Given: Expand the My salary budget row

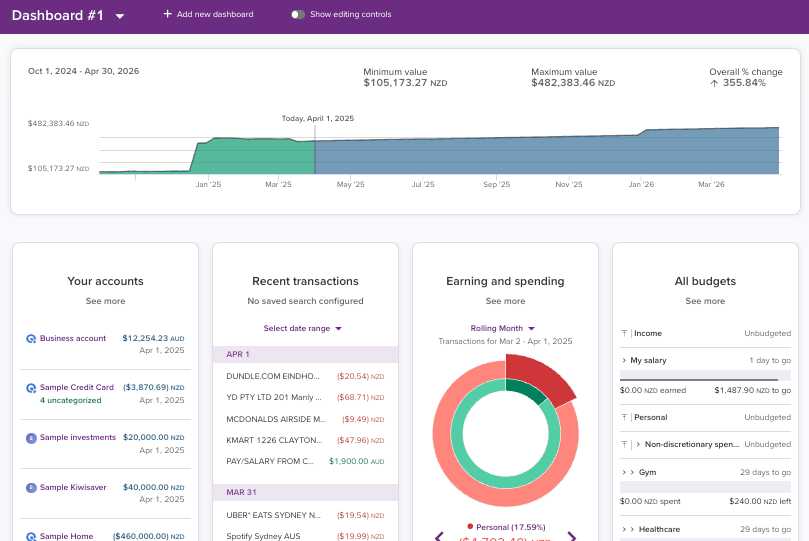Looking at the screenshot, I should 624,360.
